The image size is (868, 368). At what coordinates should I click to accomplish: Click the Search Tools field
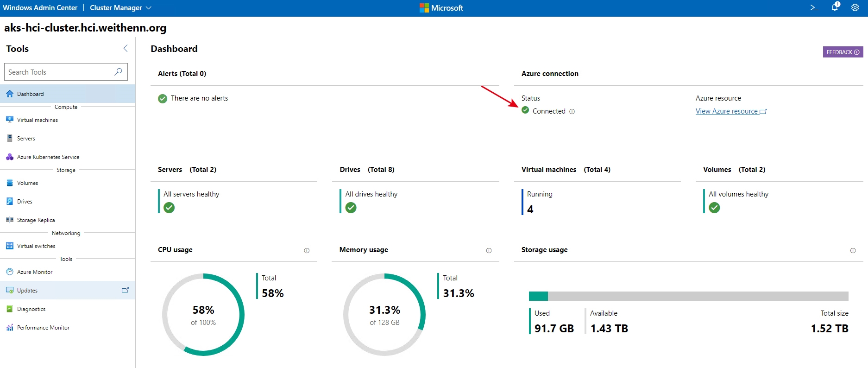(66, 72)
